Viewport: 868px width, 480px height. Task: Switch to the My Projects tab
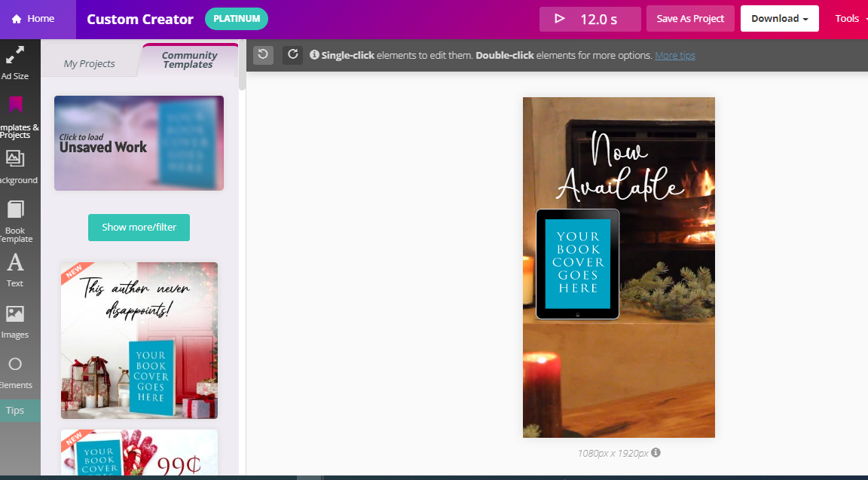89,63
